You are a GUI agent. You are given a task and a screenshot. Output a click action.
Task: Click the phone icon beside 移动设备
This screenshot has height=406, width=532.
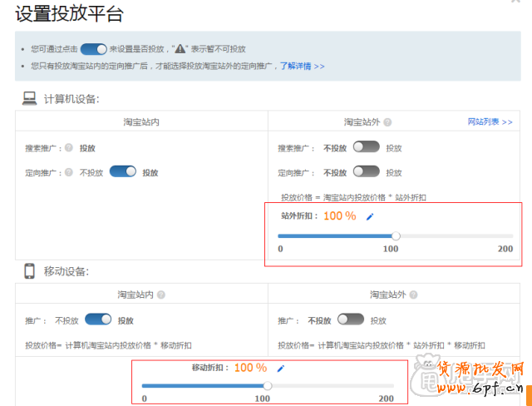[x=29, y=271]
